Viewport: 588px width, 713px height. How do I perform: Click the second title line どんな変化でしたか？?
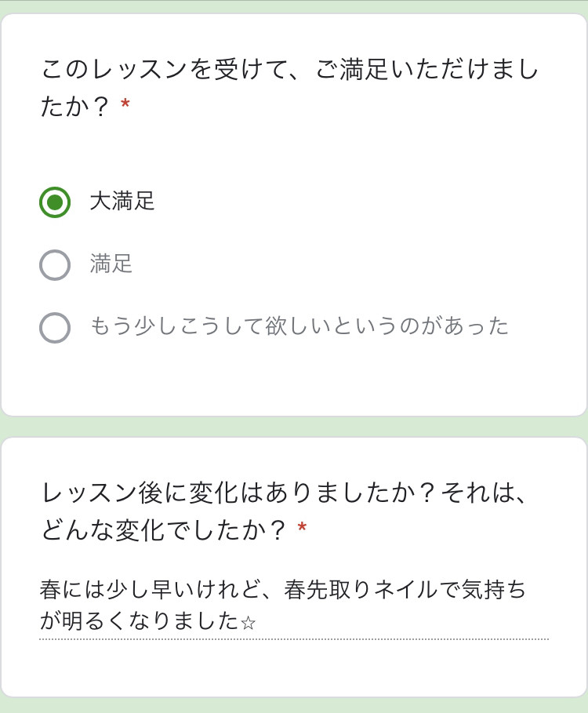164,530
